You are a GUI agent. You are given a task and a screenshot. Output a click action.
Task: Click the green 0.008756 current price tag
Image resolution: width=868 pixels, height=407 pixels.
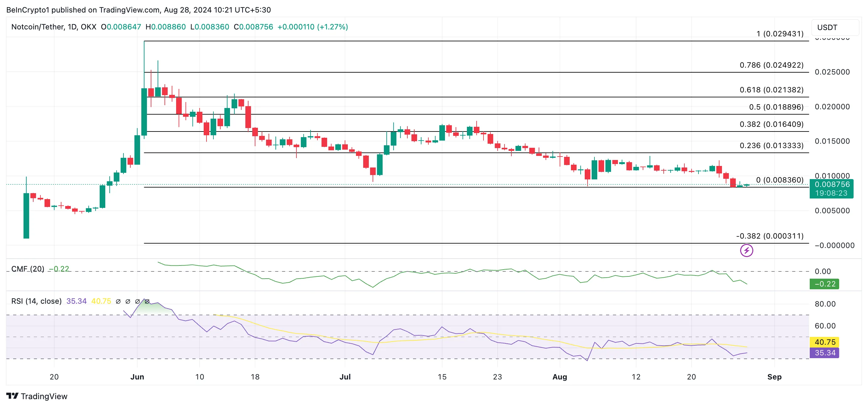[x=832, y=184]
